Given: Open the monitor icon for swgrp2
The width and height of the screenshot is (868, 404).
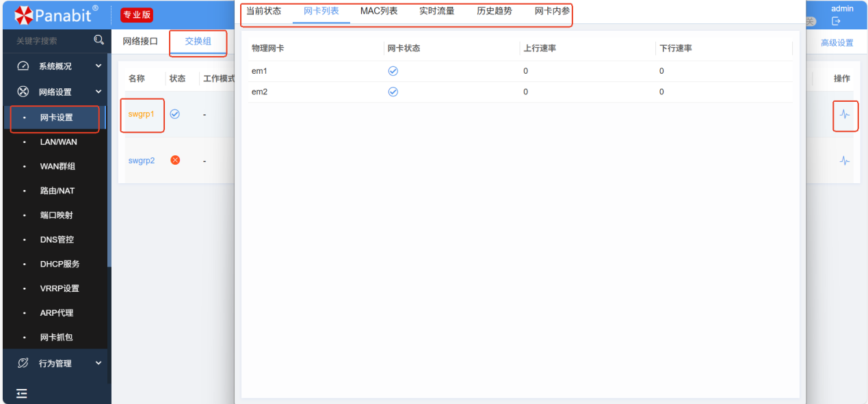Looking at the screenshot, I should click(845, 161).
